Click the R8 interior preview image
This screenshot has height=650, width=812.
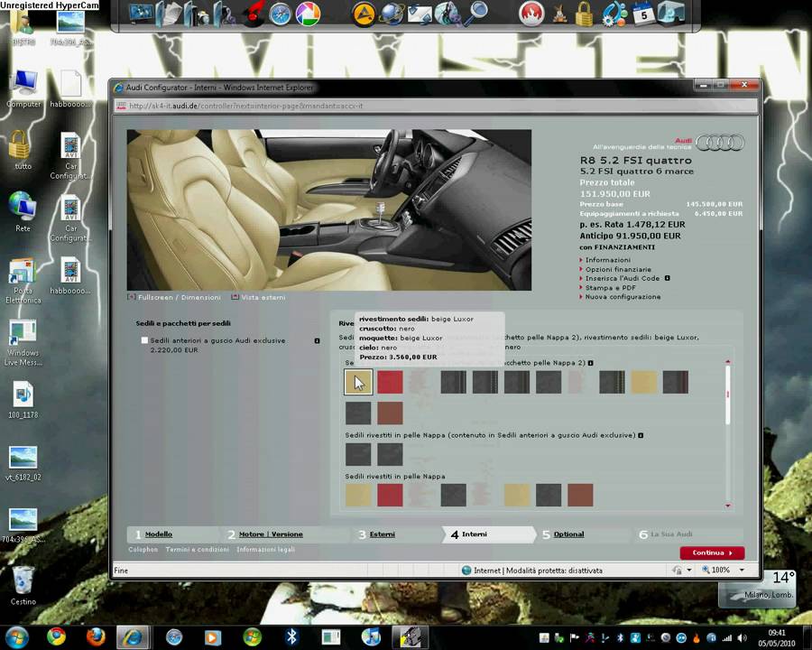tap(328, 210)
